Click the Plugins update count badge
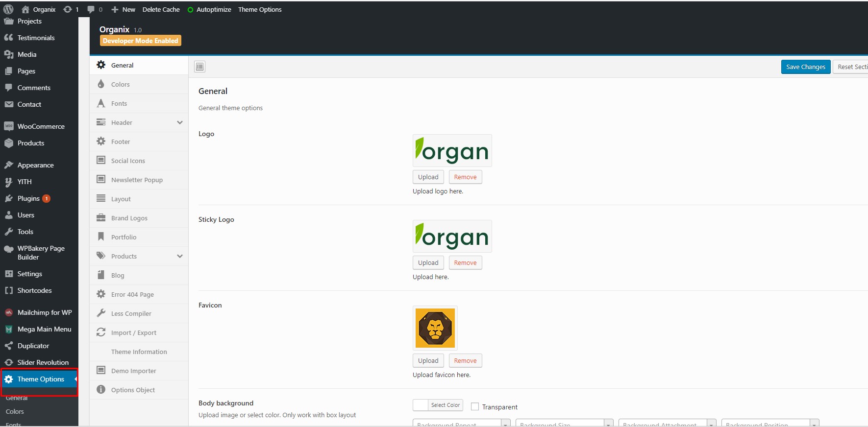This screenshot has width=868, height=427. (x=47, y=198)
